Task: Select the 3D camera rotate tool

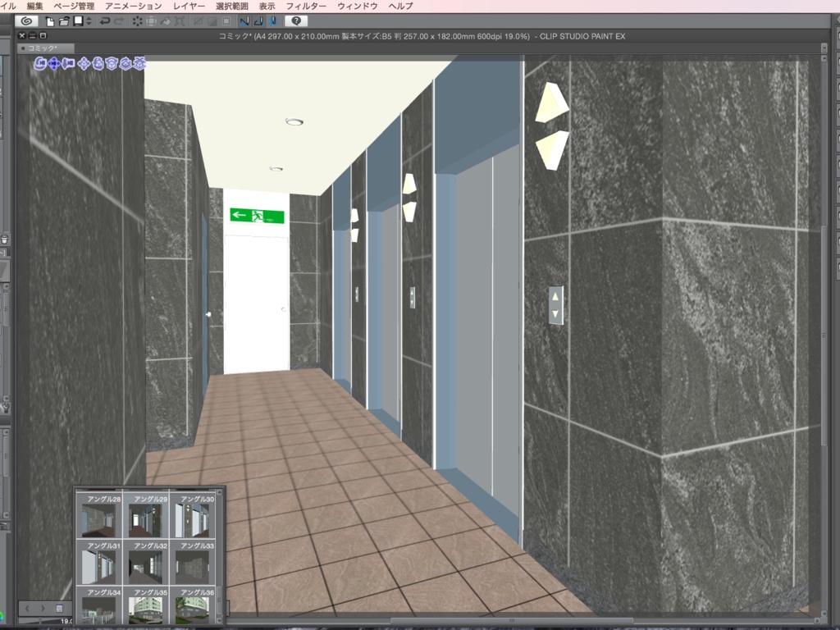Action: (39, 63)
